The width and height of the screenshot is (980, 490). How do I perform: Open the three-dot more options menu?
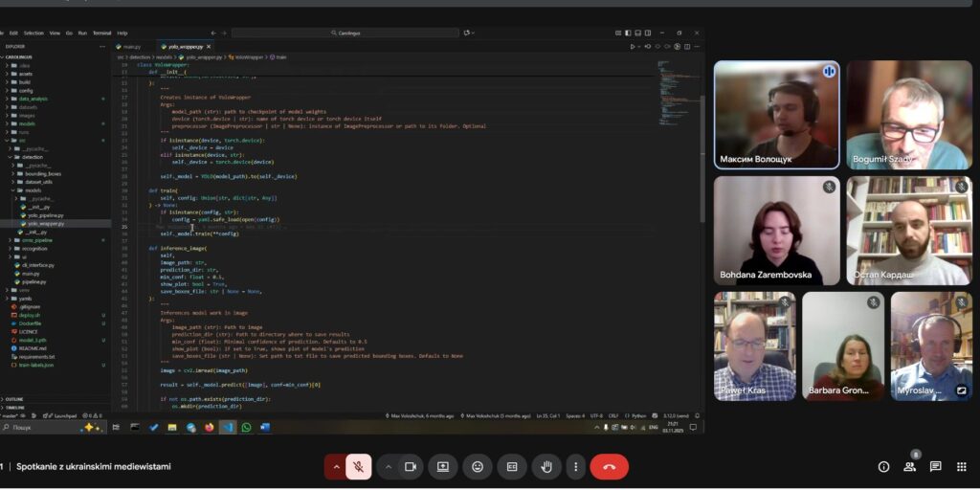coord(575,467)
